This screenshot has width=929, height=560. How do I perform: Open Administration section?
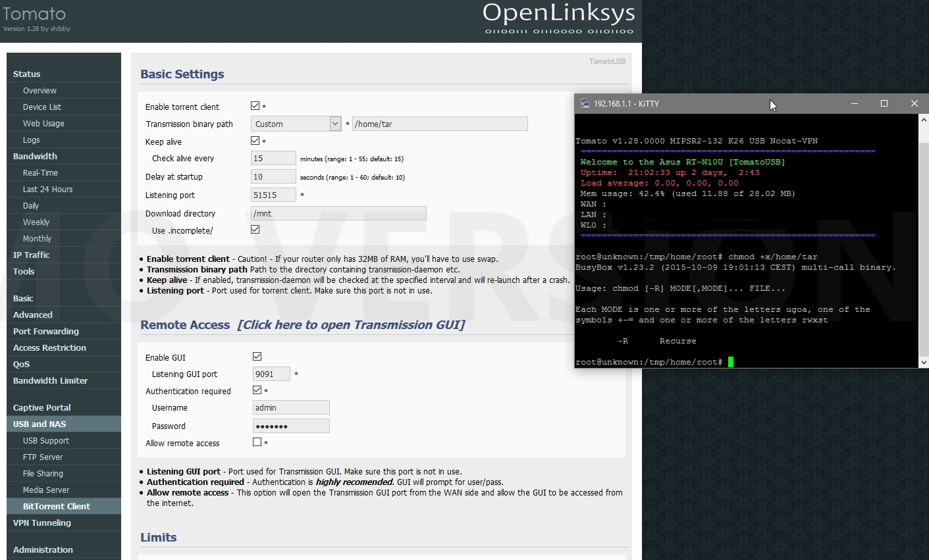pyautogui.click(x=64, y=549)
